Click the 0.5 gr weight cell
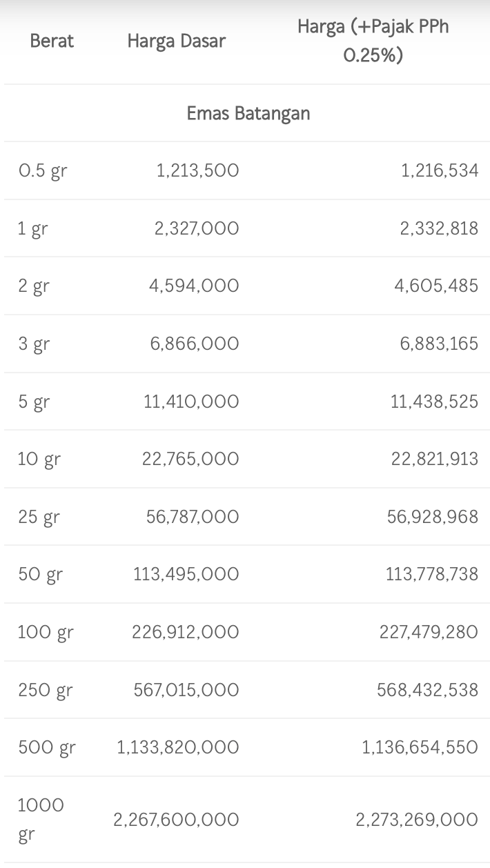 point(43,171)
